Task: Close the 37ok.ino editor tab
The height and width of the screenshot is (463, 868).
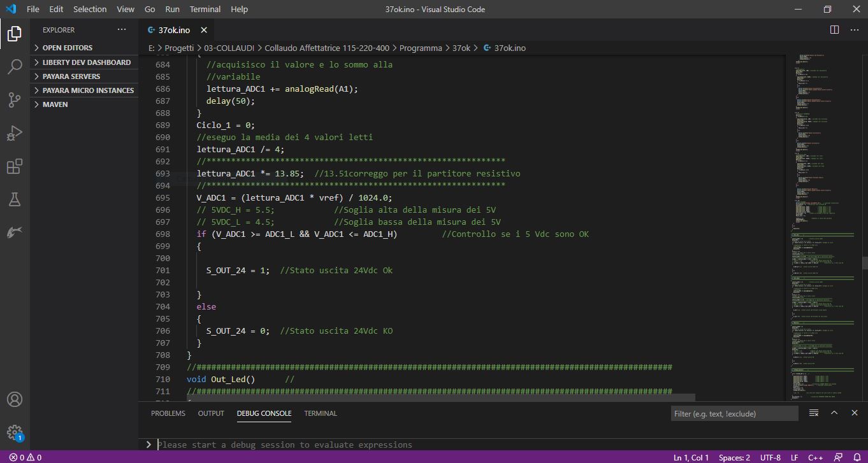Action: coord(204,30)
